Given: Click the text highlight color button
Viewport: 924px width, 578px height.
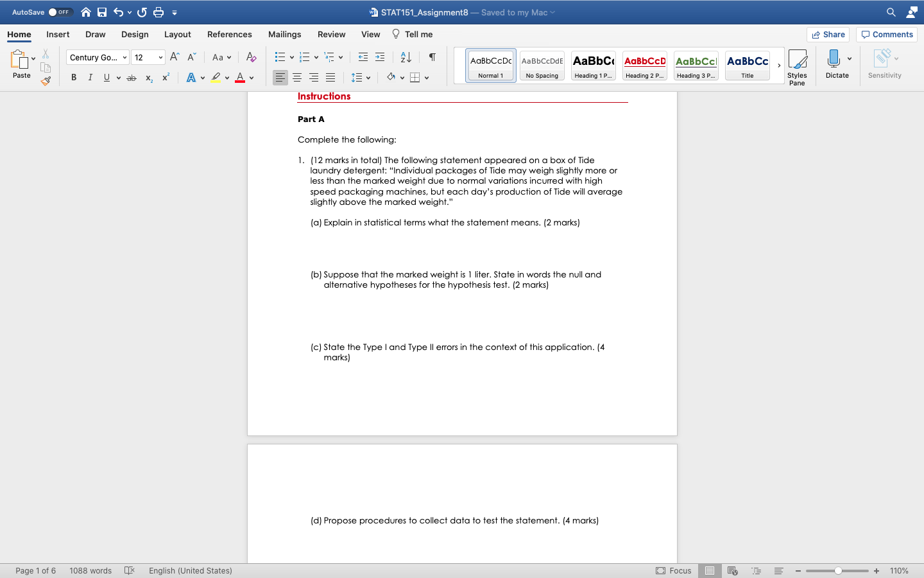Looking at the screenshot, I should click(x=216, y=78).
